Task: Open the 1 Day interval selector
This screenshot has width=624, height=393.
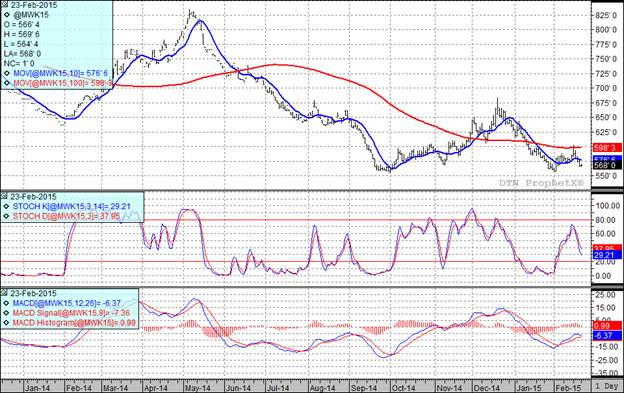Action: point(607,386)
